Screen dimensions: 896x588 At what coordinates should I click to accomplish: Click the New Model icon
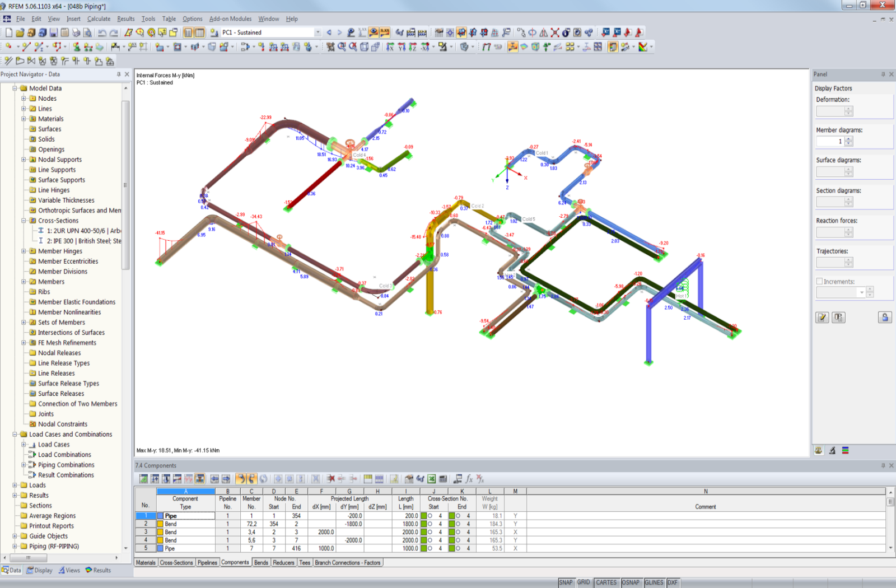[x=9, y=32]
